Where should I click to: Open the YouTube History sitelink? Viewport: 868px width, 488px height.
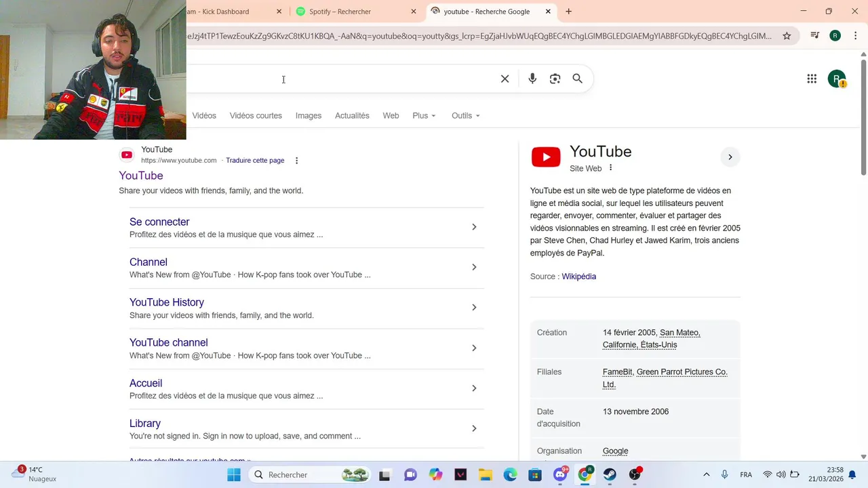(x=167, y=302)
